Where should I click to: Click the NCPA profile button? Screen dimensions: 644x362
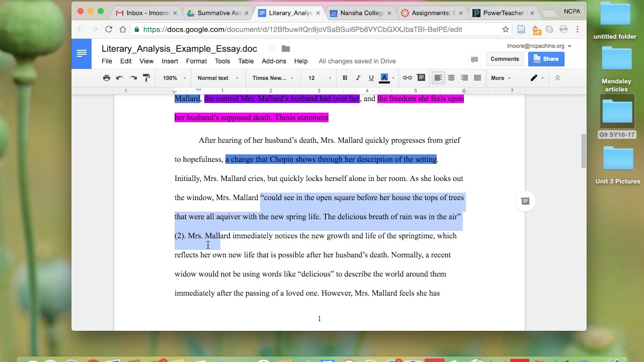pyautogui.click(x=572, y=12)
